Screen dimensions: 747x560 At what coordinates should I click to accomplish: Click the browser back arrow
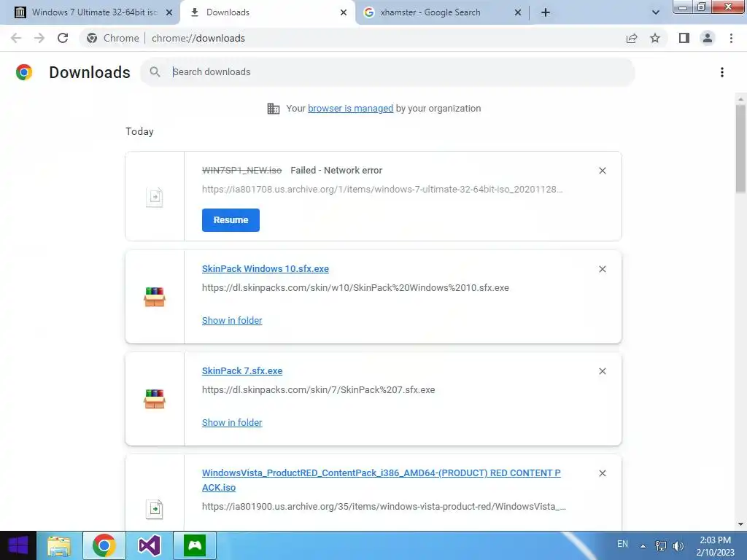click(x=16, y=38)
